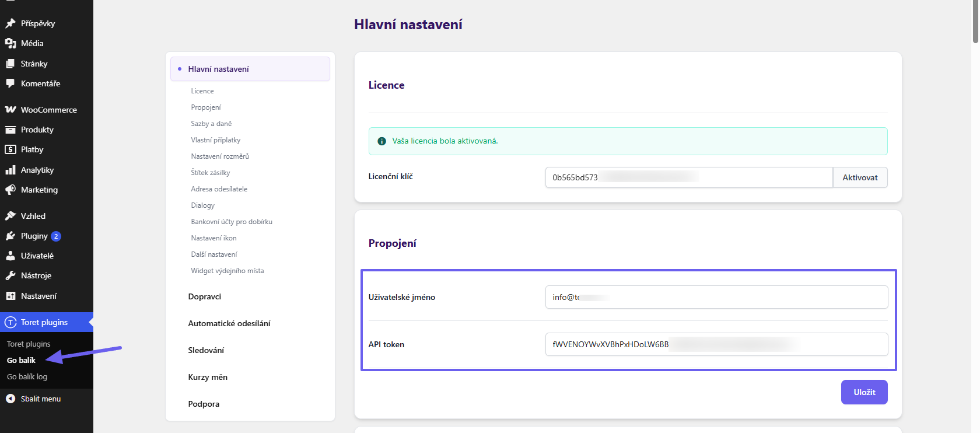Expand Sledování settings section

(206, 350)
